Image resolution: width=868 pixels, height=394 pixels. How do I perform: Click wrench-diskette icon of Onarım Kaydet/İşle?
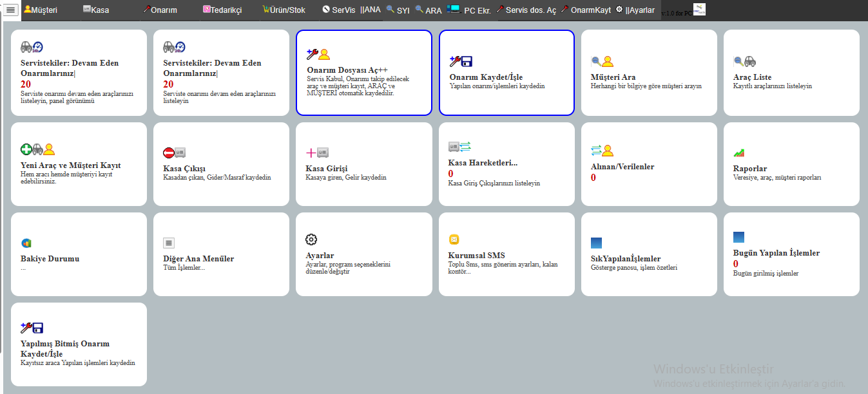[x=461, y=61]
